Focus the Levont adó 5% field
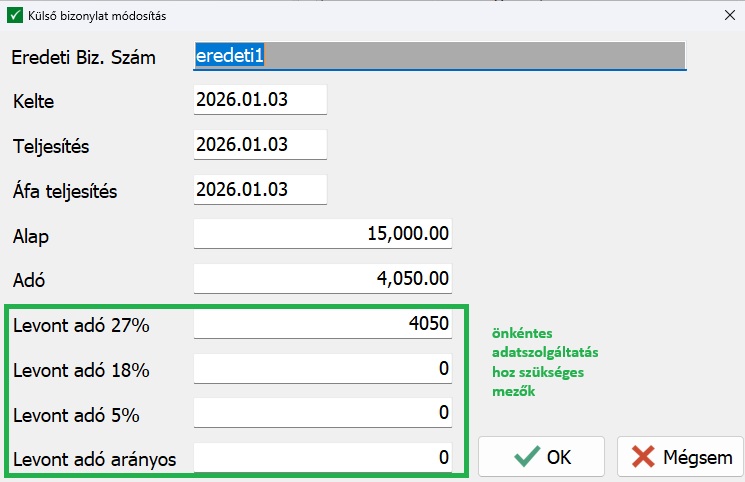The image size is (745, 482). (x=322, y=413)
